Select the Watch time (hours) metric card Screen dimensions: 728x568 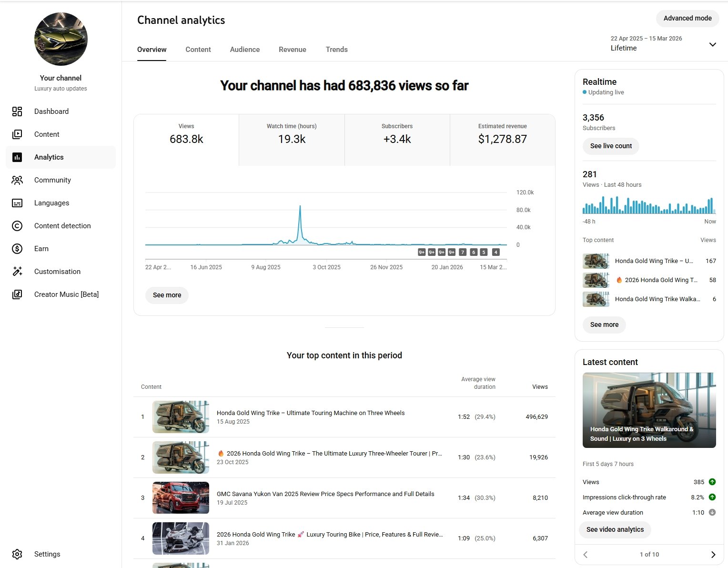[292, 139]
